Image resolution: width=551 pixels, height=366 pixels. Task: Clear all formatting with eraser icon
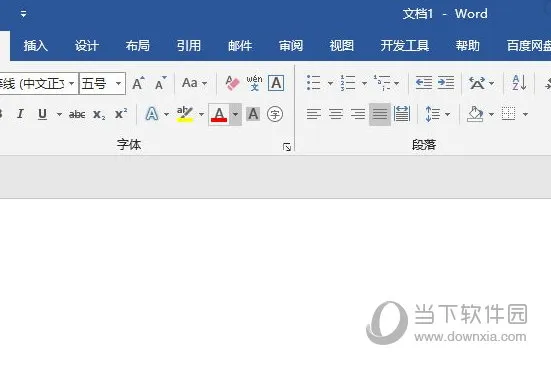[232, 83]
